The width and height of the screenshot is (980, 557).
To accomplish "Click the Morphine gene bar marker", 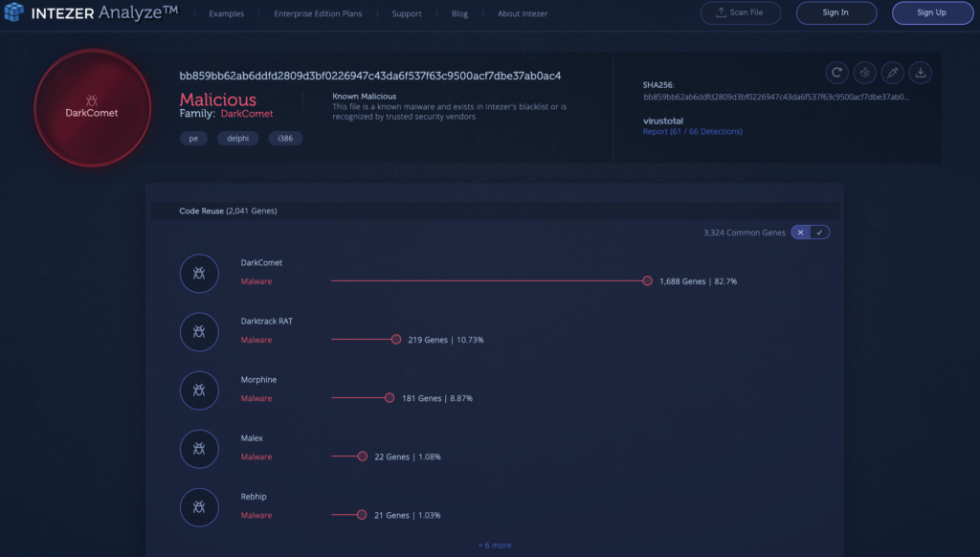I will [390, 397].
